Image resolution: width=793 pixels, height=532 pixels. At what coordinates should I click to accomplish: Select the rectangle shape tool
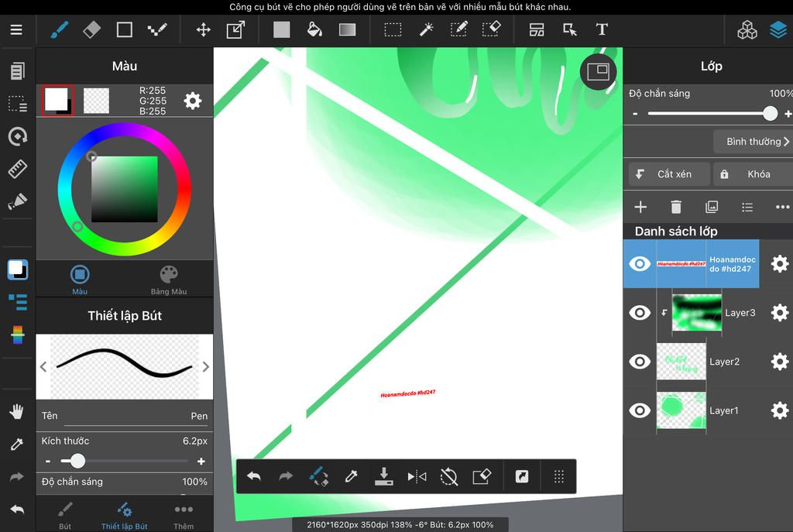(x=125, y=29)
